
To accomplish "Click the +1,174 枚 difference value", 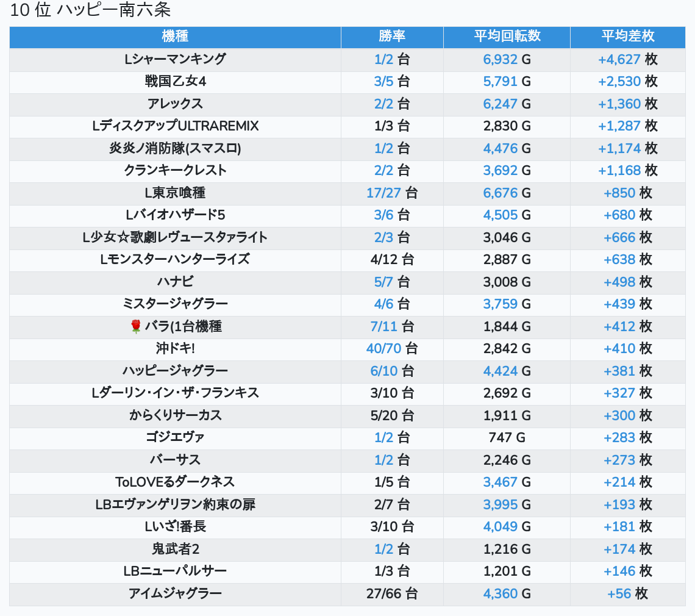I will click(x=627, y=148).
